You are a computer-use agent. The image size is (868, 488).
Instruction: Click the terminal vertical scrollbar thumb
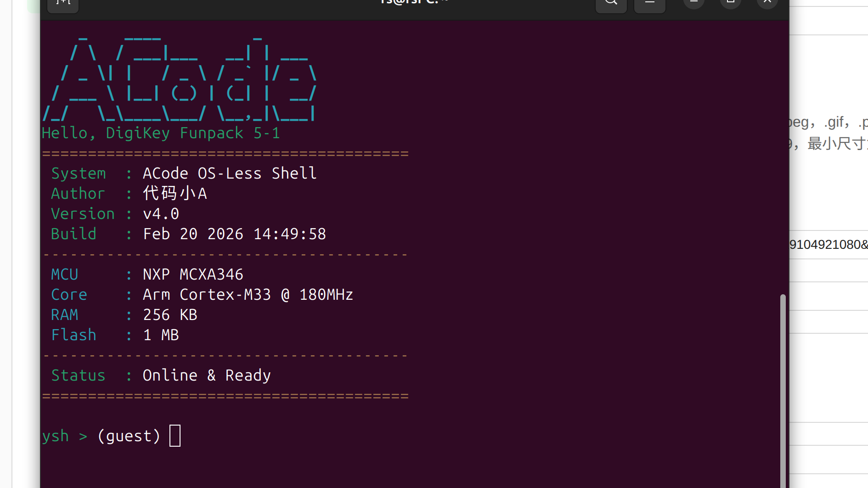pos(783,390)
